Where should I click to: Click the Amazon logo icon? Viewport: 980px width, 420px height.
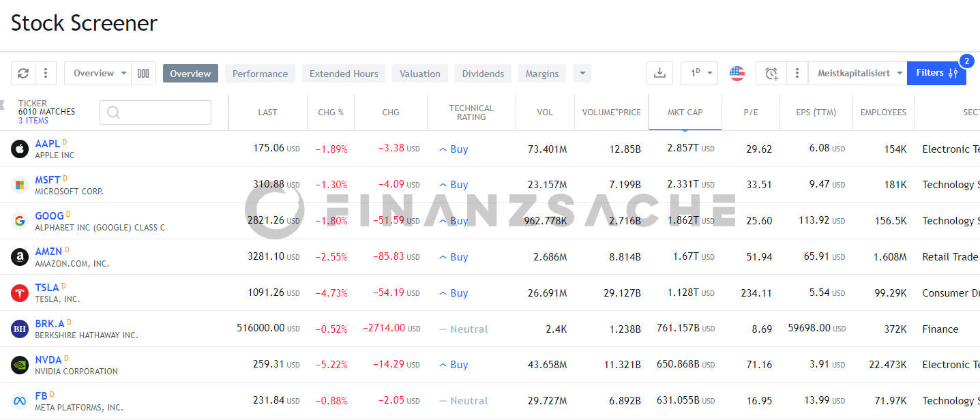click(20, 257)
